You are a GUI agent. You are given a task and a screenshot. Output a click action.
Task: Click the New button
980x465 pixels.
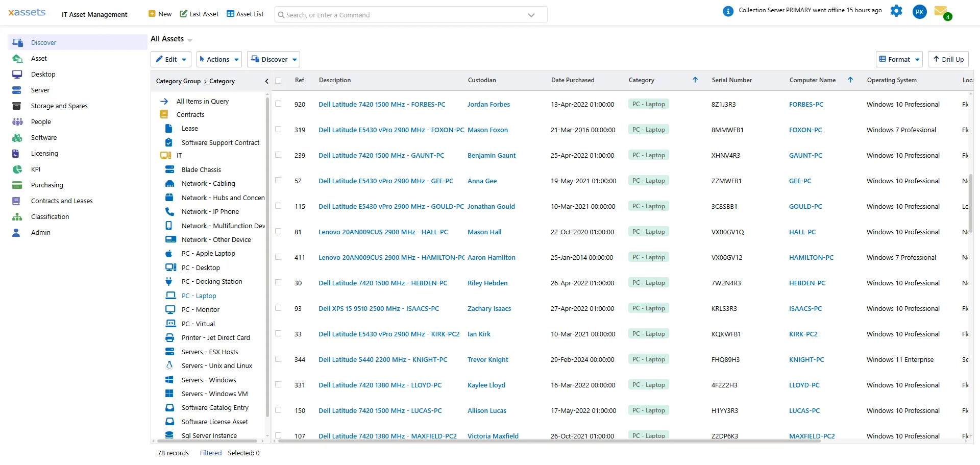(160, 14)
